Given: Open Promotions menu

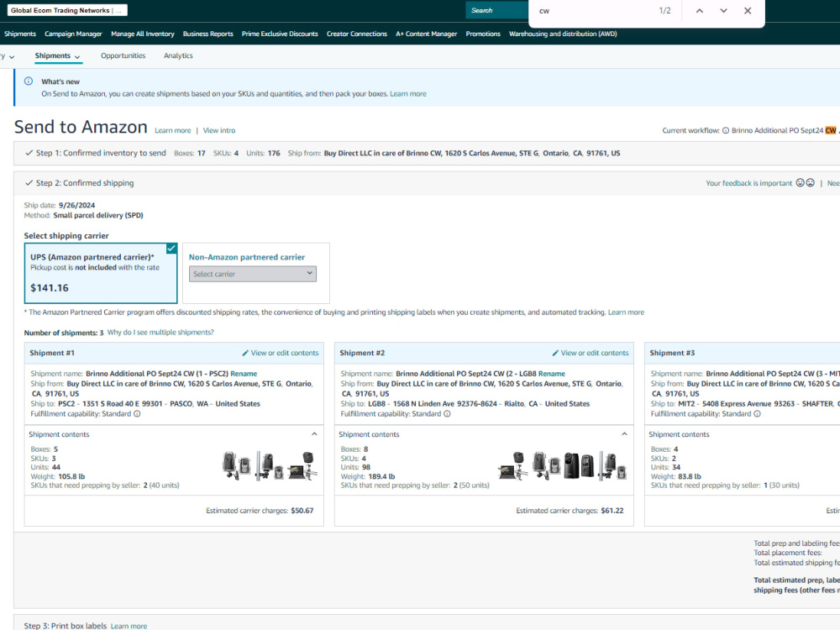Looking at the screenshot, I should (483, 34).
